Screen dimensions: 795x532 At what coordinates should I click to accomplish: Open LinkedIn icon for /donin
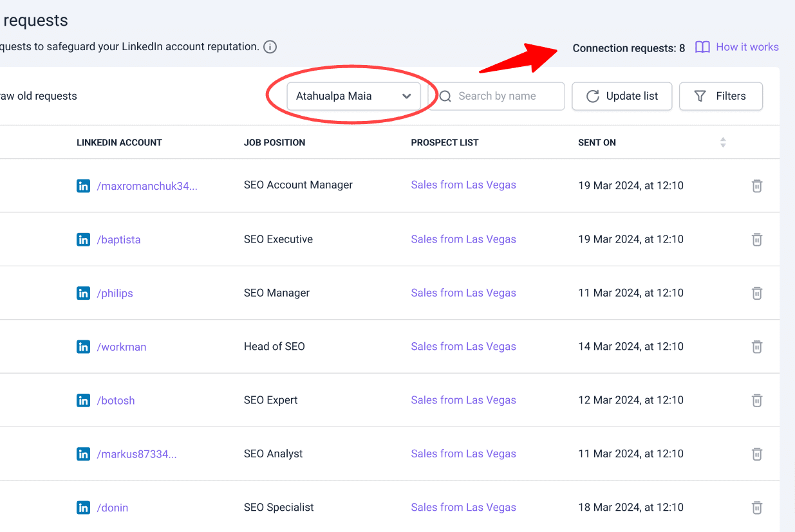pyautogui.click(x=83, y=508)
